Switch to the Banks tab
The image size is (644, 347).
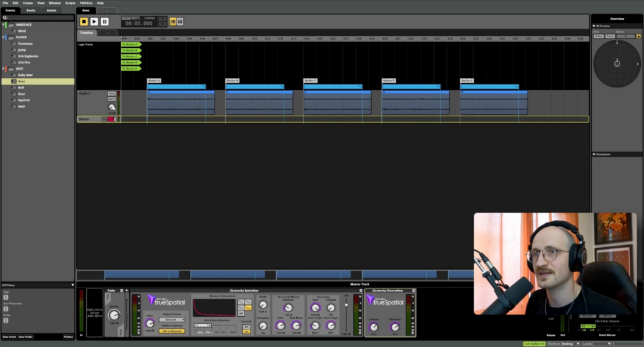coord(31,10)
